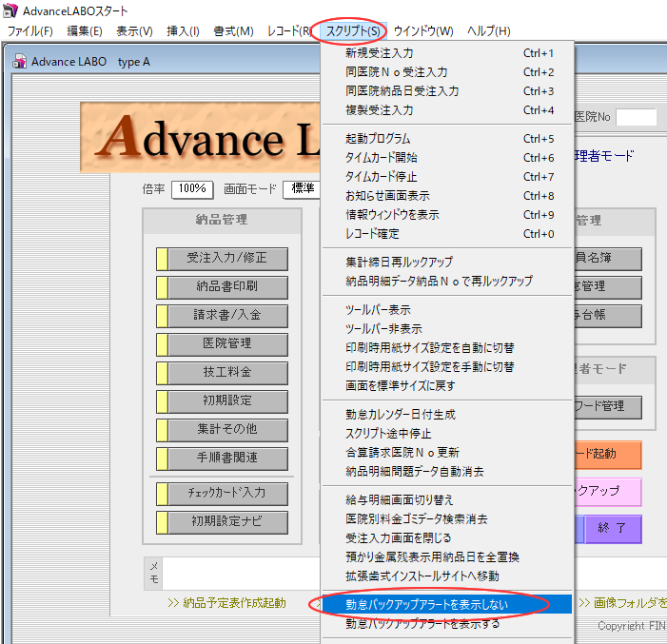Click the 手順書関連 button
Image resolution: width=667 pixels, height=644 pixels.
(x=222, y=459)
